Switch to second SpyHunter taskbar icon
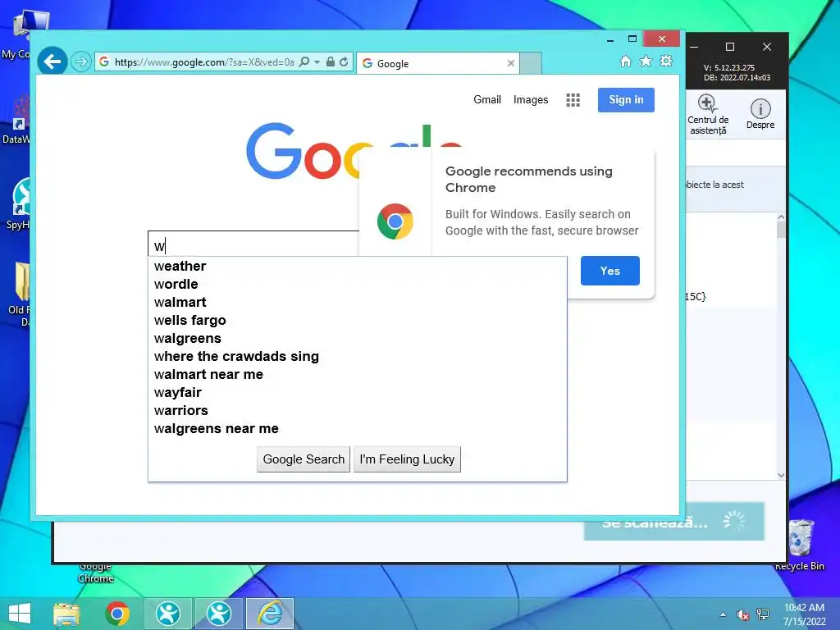Viewport: 840px width, 630px height. click(219, 614)
